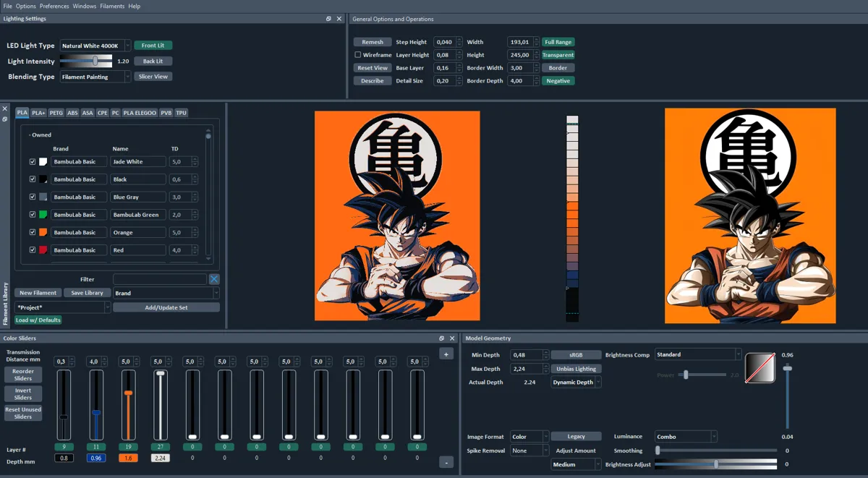The width and height of the screenshot is (868, 478).
Task: Float the Filament Library panel
Action: 5,119
